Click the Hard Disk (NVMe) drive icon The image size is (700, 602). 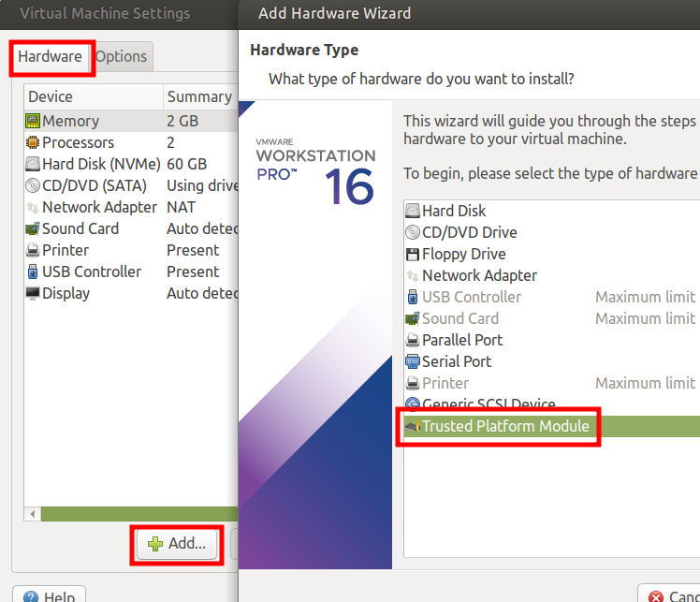(x=33, y=164)
